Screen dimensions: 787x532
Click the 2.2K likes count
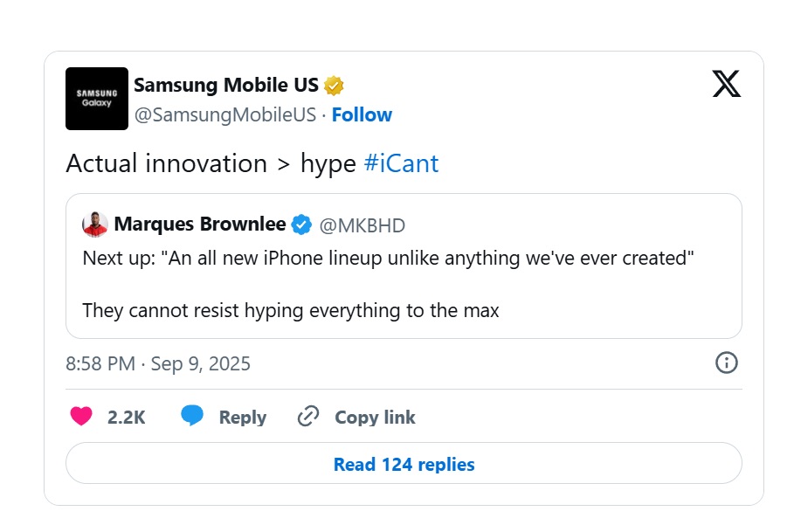click(126, 417)
